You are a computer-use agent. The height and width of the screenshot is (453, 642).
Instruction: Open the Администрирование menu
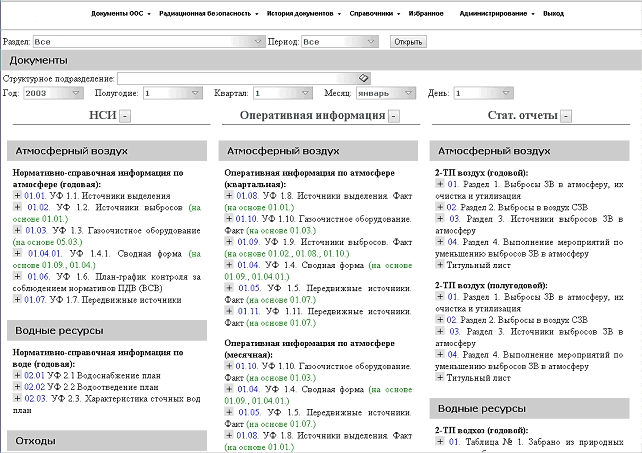point(497,14)
